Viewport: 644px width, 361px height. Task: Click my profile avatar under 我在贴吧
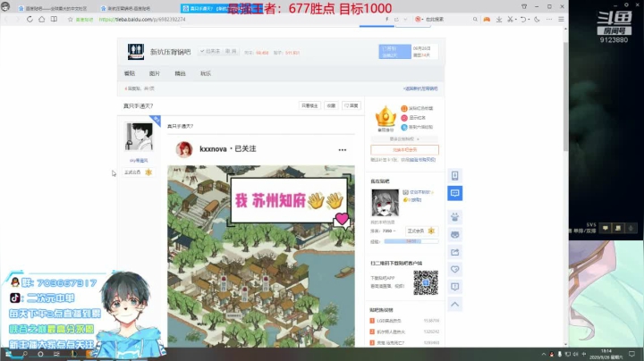point(385,203)
